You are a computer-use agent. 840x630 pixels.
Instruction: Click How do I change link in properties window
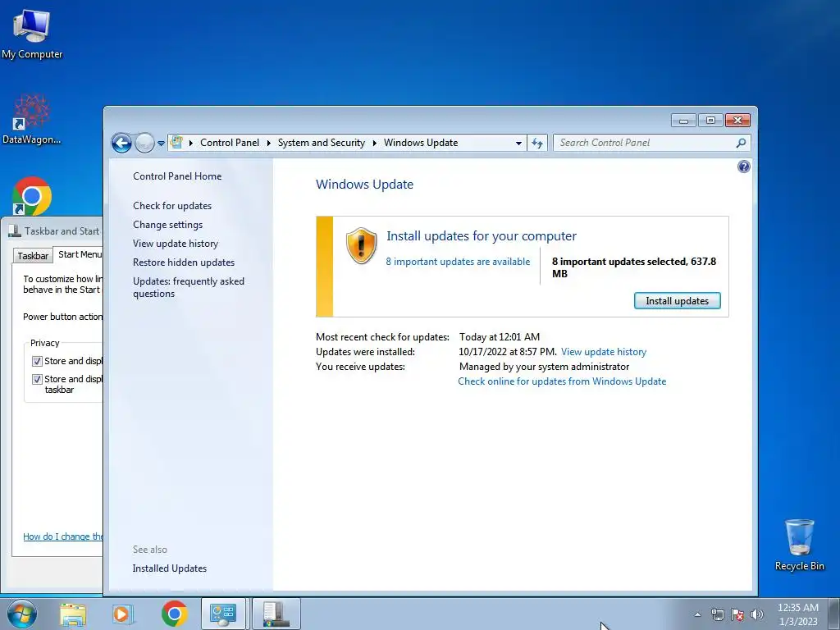62,536
